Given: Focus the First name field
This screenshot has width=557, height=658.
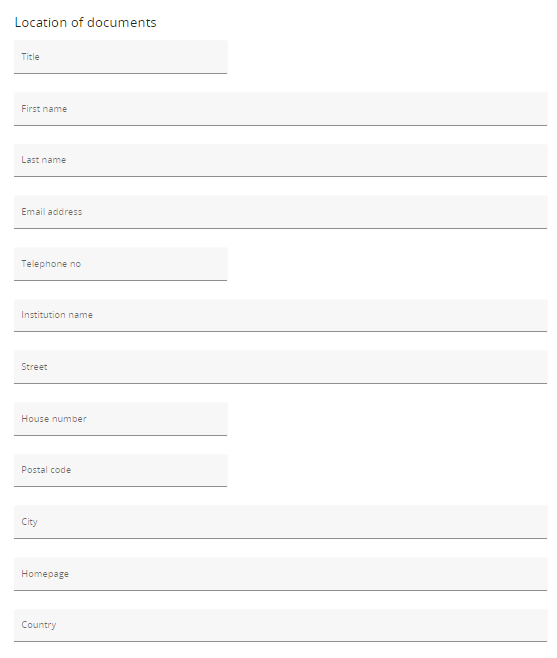Looking at the screenshot, I should tap(281, 109).
